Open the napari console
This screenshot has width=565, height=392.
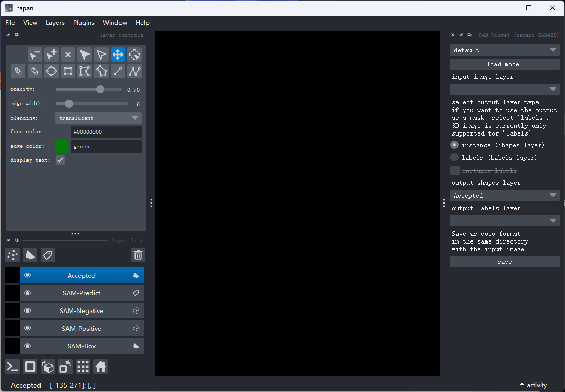point(12,367)
